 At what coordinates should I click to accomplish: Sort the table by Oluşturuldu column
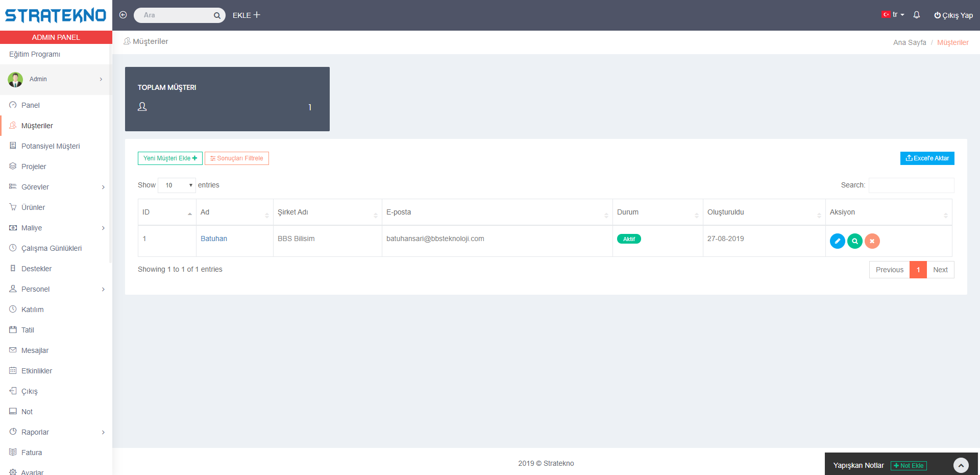[x=763, y=212]
